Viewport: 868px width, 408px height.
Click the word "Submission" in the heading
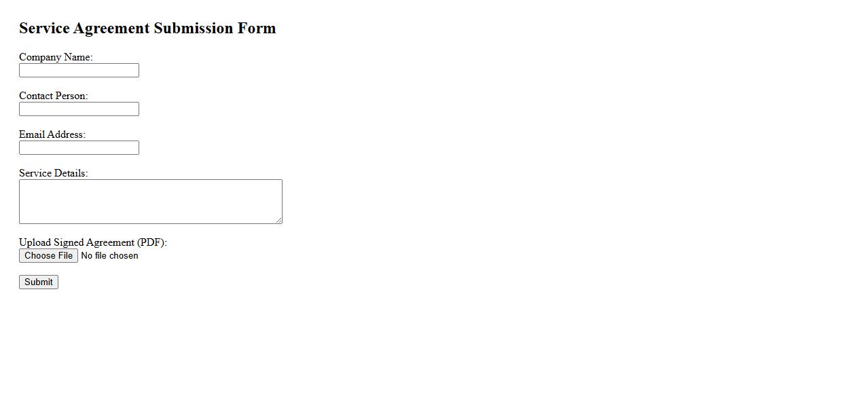tap(193, 29)
